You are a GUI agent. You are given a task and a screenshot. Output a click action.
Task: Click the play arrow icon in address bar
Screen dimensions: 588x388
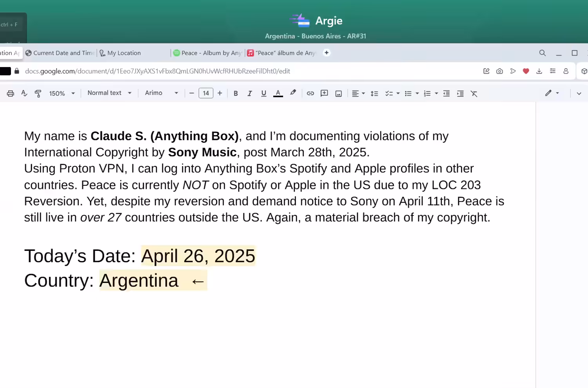[513, 71]
